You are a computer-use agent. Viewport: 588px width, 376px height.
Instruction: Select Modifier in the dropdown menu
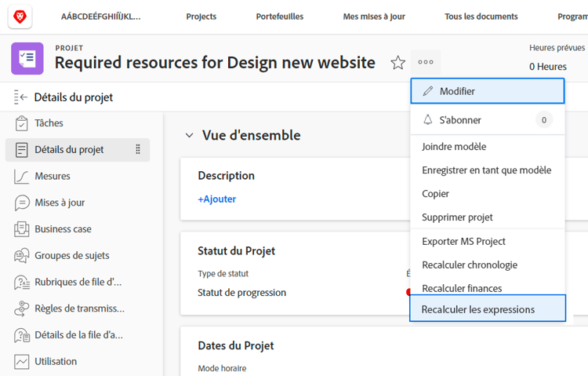click(x=488, y=91)
